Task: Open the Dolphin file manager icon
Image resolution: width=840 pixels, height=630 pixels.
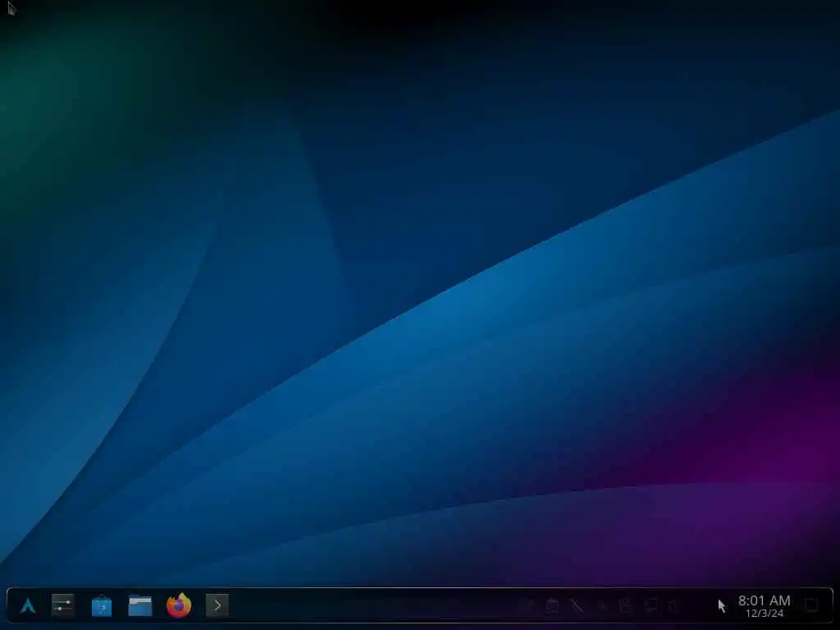Action: point(139,606)
